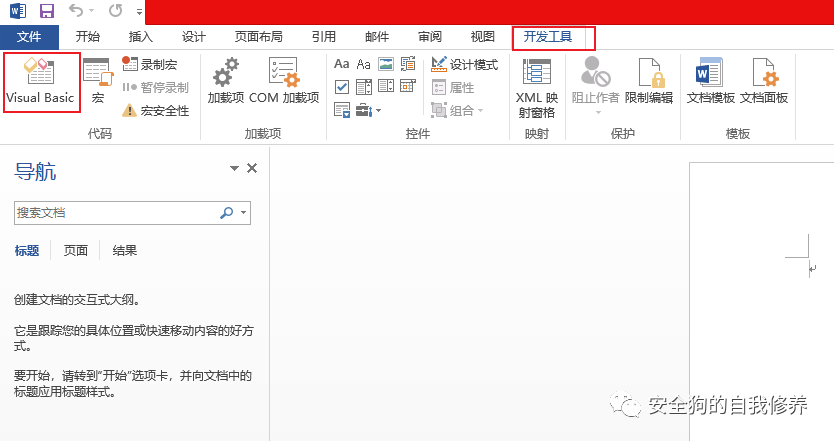834x441 pixels.
Task: Redo the last action
Action: point(115,10)
